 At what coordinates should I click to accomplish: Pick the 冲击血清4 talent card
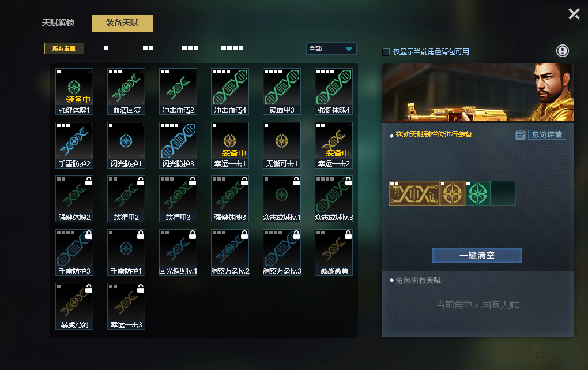[230, 91]
